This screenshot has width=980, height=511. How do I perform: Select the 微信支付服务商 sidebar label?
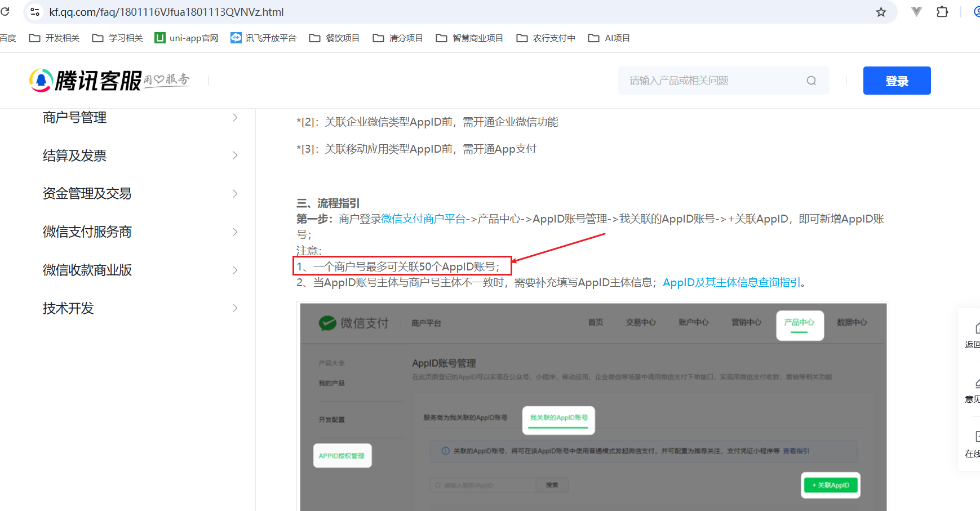[87, 232]
